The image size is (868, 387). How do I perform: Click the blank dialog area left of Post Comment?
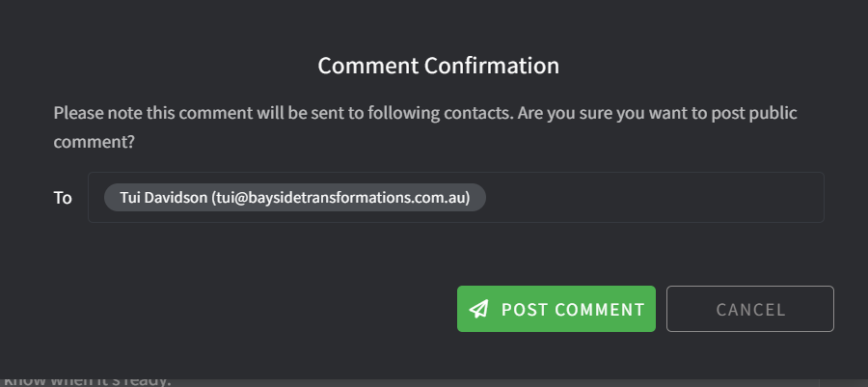pos(241,309)
